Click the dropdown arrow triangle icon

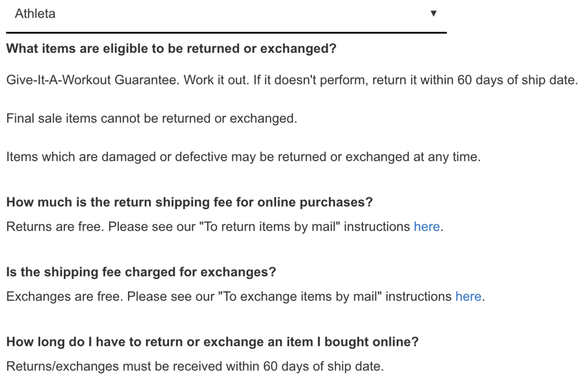433,14
